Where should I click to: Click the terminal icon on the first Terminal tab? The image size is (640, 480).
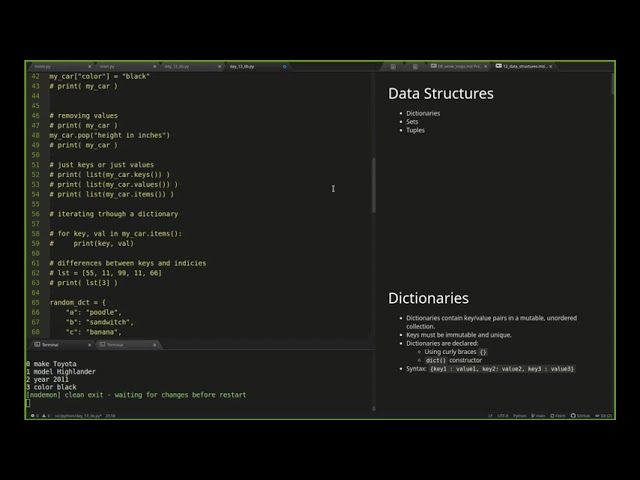click(37, 344)
